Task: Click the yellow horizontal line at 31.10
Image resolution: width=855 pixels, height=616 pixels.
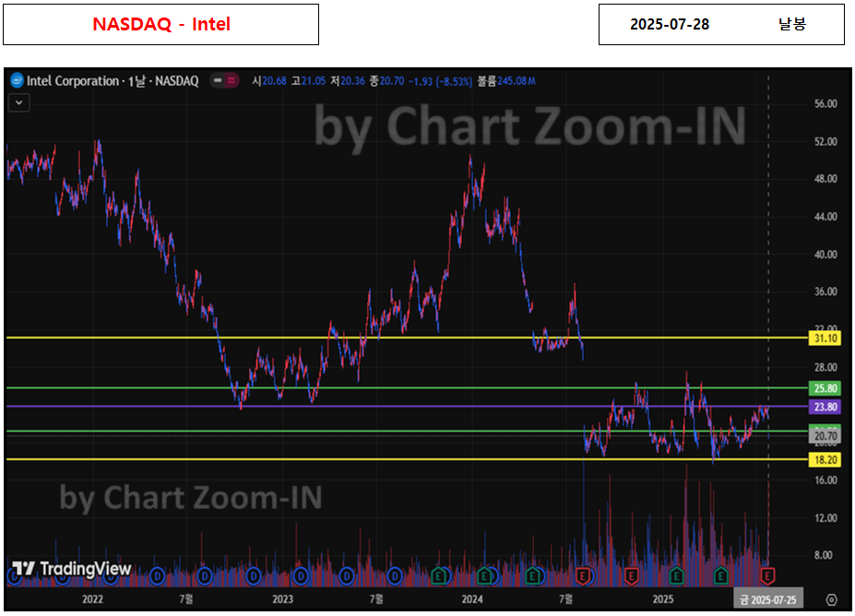Action: [x=406, y=338]
